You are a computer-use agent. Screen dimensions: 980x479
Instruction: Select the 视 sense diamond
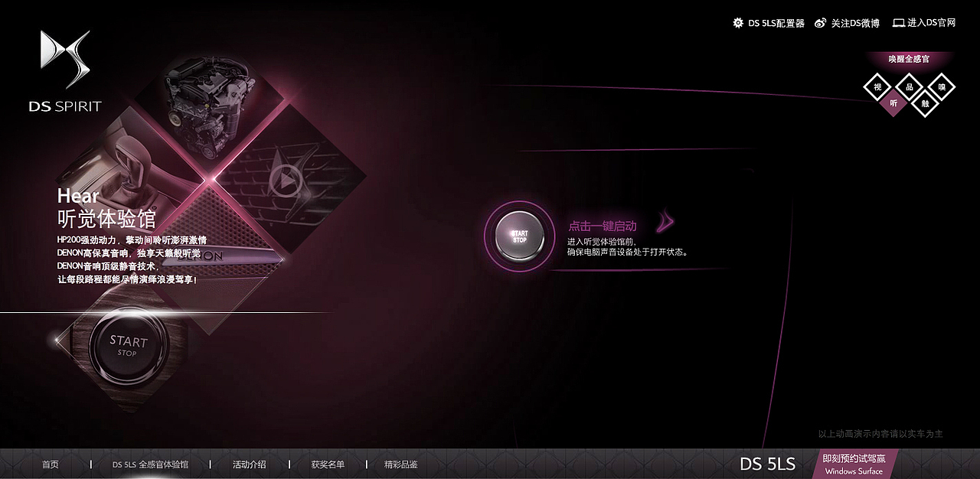tap(877, 86)
